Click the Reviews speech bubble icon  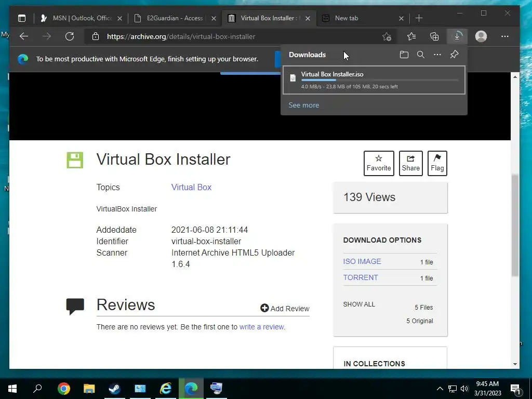[x=75, y=307]
